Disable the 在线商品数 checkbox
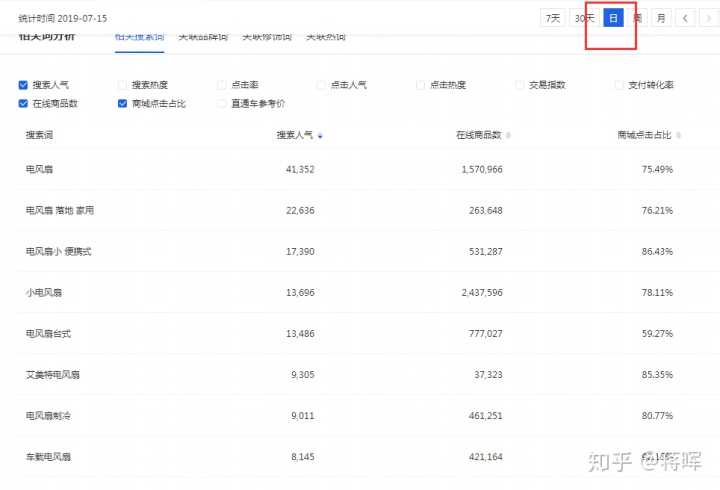The width and height of the screenshot is (720, 490). [x=23, y=103]
